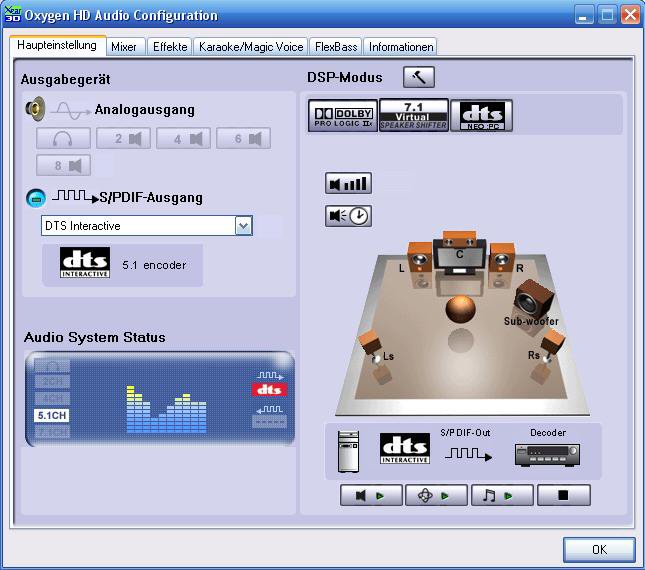Click the Xear 3D title bar icon

pos(12,14)
